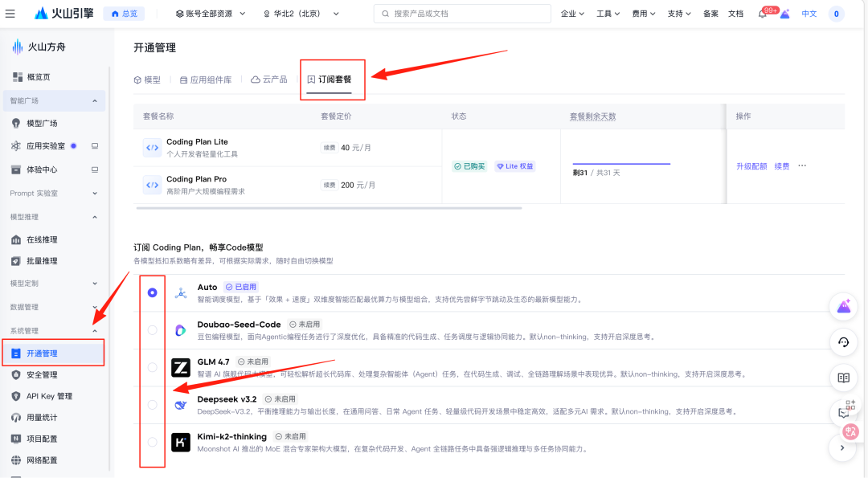868x478 pixels.
Task: Click the 续费 link in 操作 column
Action: click(x=782, y=166)
